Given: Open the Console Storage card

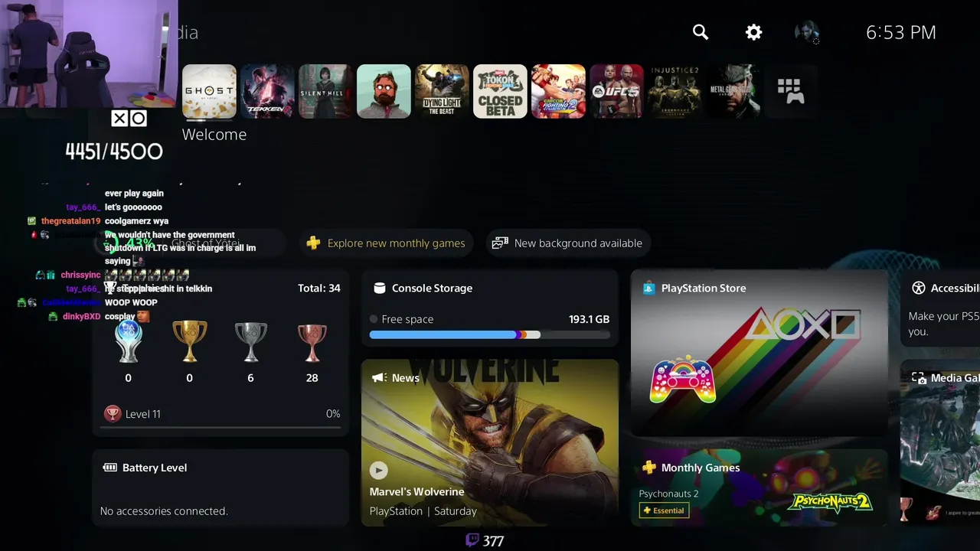Looking at the screenshot, I should (490, 308).
